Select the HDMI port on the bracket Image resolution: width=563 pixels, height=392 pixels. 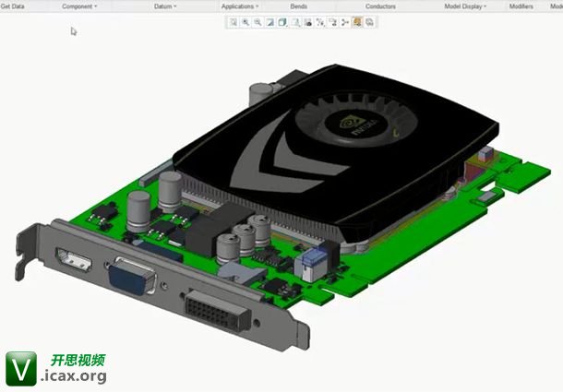click(x=74, y=259)
